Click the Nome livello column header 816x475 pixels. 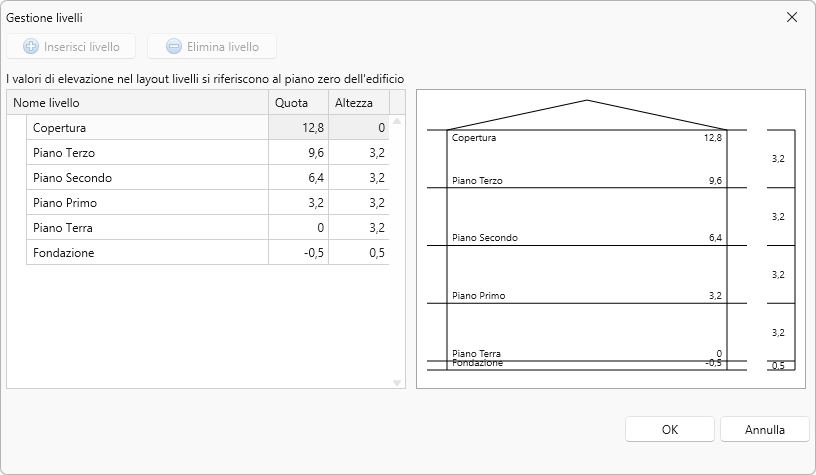(138, 103)
